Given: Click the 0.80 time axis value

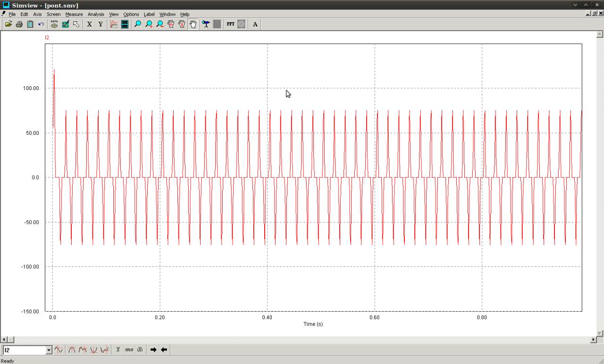Looking at the screenshot, I should [482, 317].
